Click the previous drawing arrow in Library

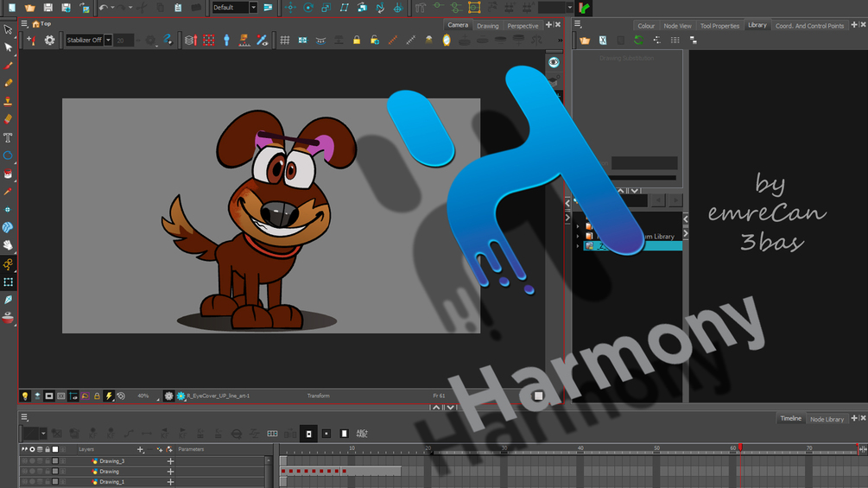coord(657,200)
